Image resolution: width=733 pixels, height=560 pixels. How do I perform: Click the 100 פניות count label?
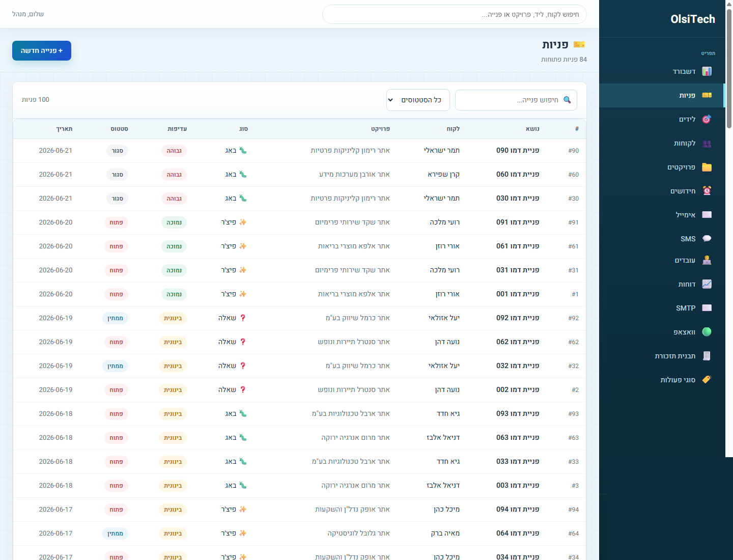tap(36, 99)
